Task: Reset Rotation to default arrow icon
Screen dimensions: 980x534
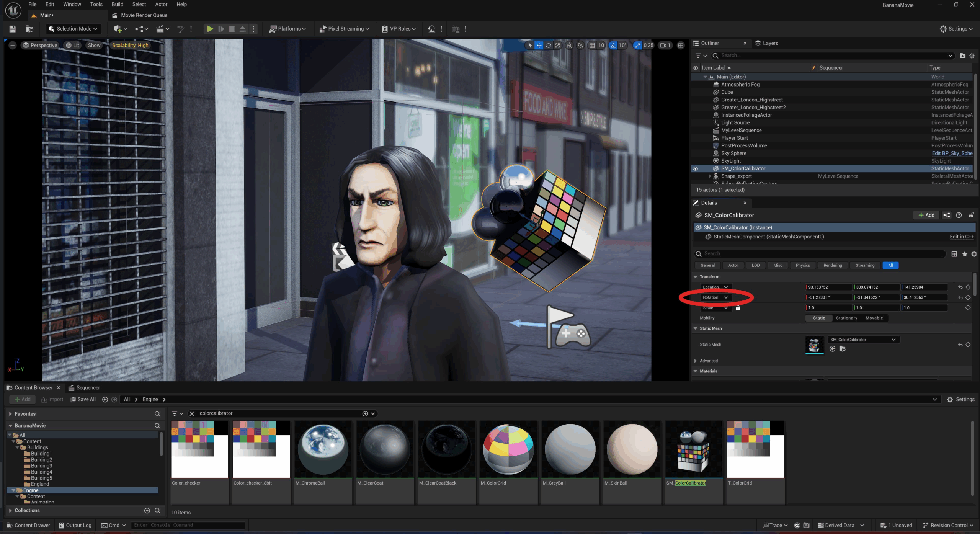Action: tap(960, 297)
